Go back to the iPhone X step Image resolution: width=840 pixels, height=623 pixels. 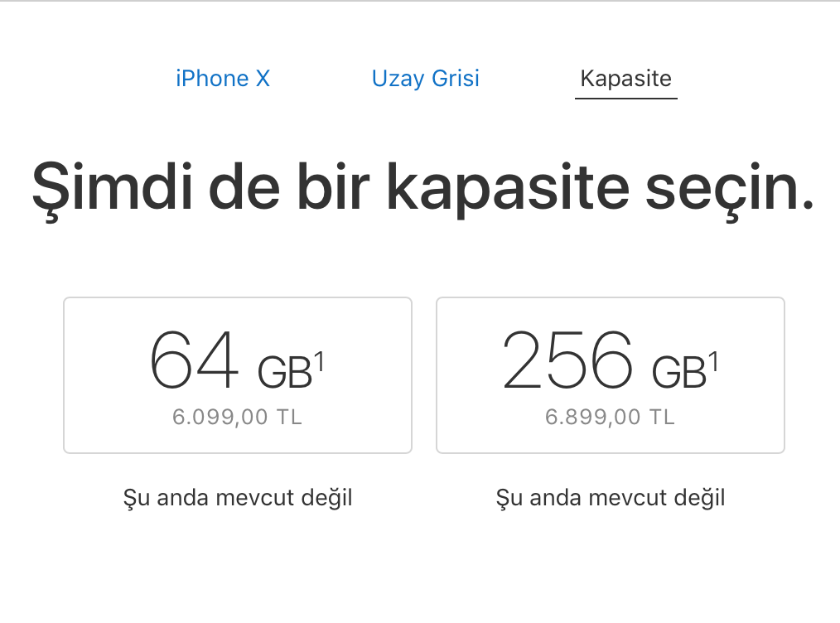pyautogui.click(x=223, y=79)
